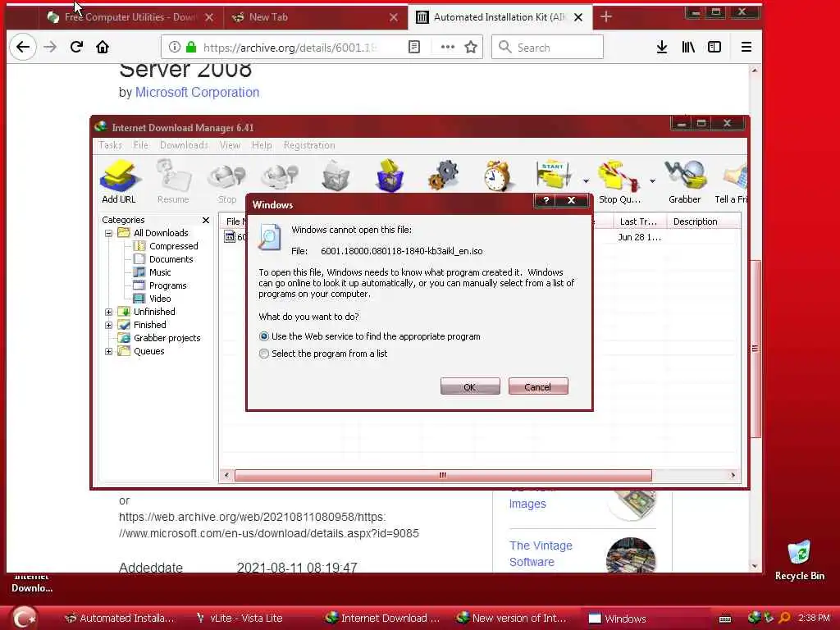Click the Delete trash bin toolbar icon
840x630 pixels.
[x=336, y=176]
